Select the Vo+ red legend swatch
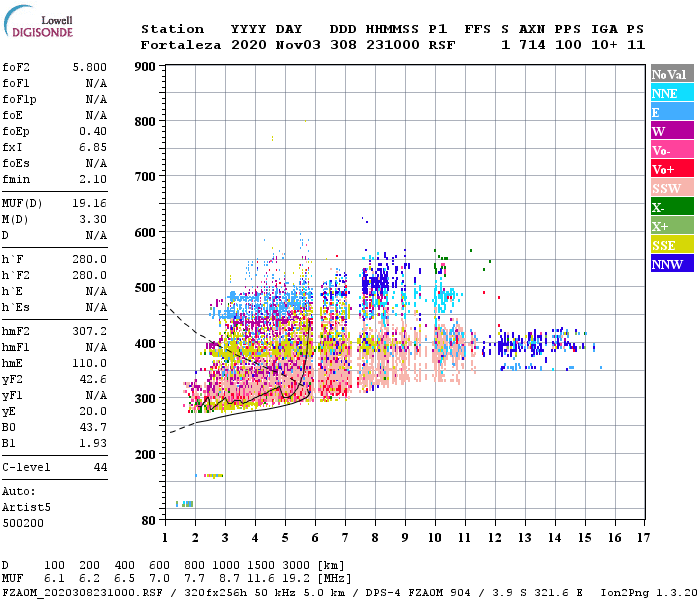 click(672, 169)
